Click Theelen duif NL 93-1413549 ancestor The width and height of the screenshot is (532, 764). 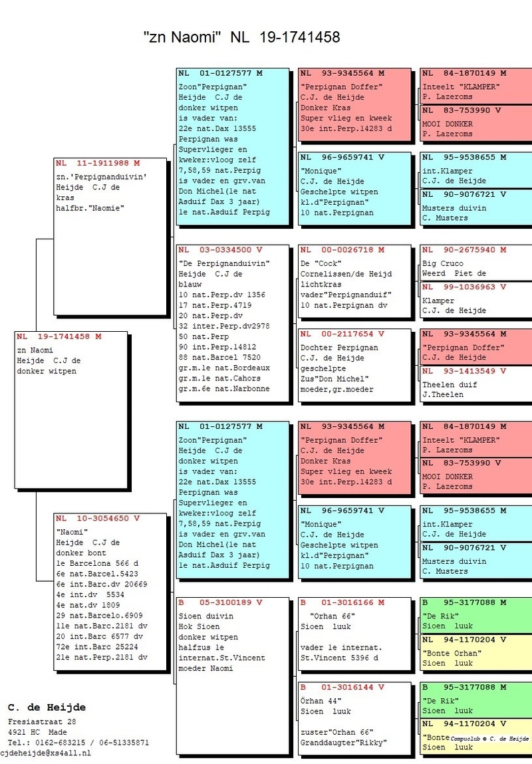pos(475,384)
